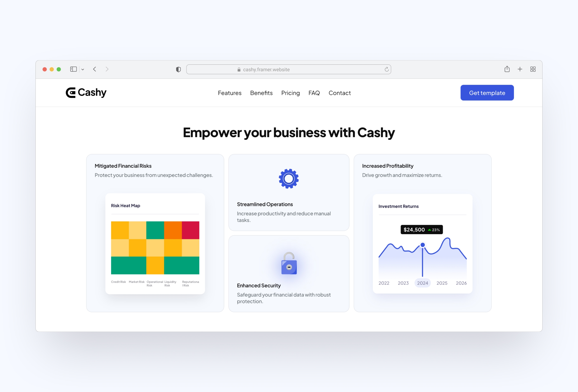Expand the browser tab switcher dropdown

coord(83,69)
